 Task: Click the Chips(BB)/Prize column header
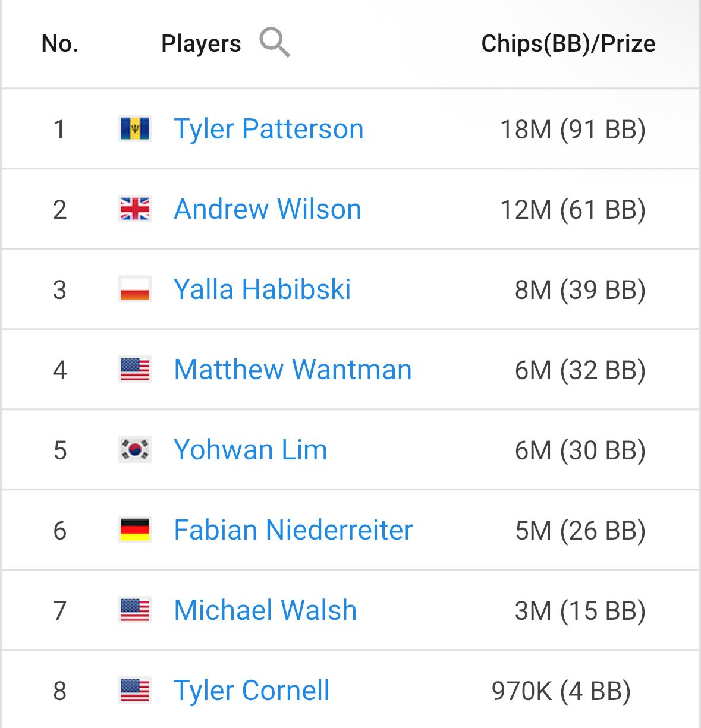pyautogui.click(x=568, y=43)
